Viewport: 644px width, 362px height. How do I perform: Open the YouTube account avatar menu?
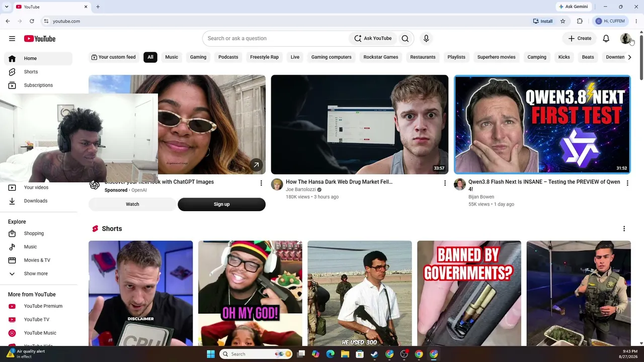625,39
